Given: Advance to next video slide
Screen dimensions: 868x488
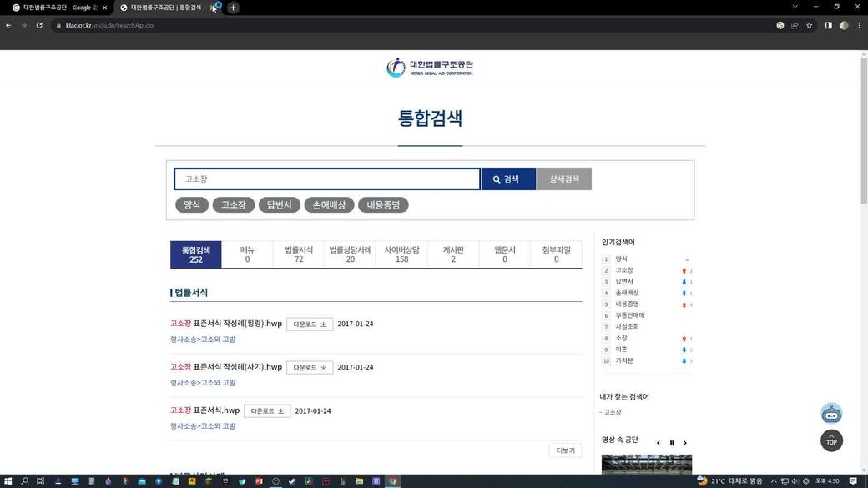Looking at the screenshot, I should click(x=685, y=443).
